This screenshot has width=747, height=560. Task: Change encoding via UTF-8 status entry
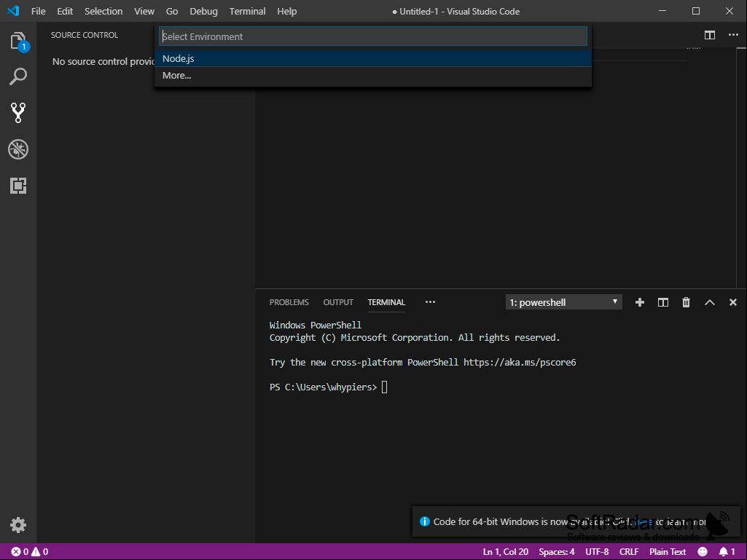coord(597,552)
